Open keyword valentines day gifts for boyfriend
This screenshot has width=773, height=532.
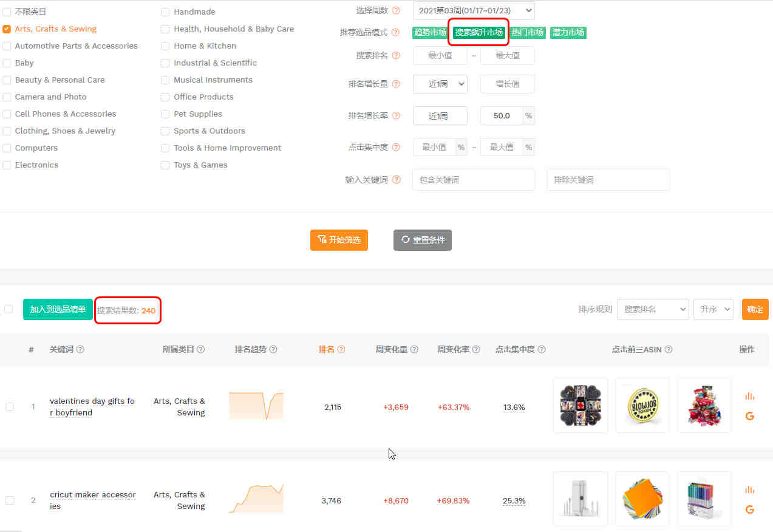click(92, 407)
